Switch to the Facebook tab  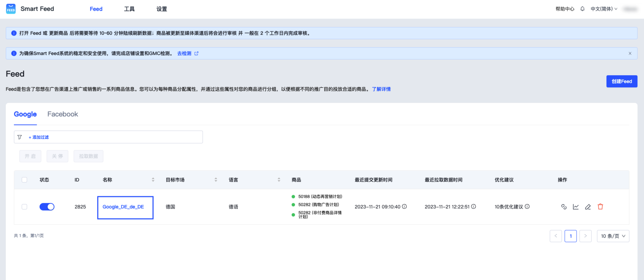(62, 114)
